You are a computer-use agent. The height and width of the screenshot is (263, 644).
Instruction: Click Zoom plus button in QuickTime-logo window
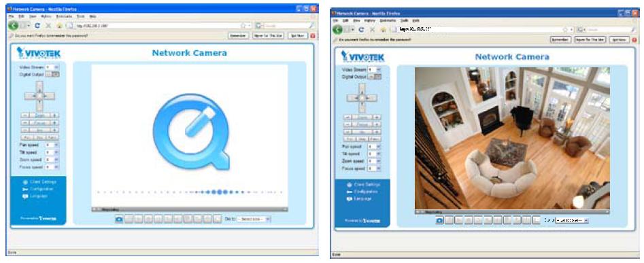pyautogui.click(x=55, y=116)
